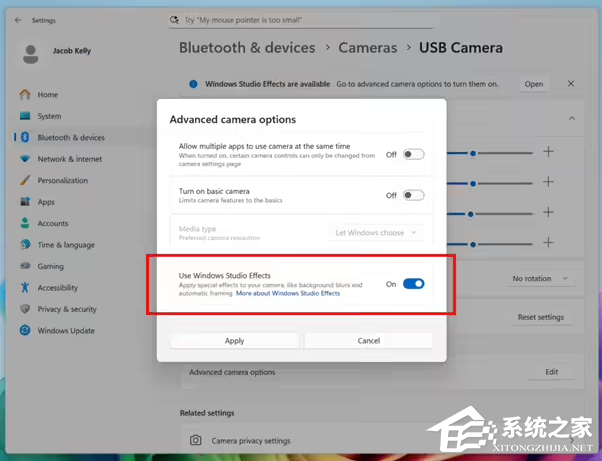Open the Accounts settings page

click(53, 223)
